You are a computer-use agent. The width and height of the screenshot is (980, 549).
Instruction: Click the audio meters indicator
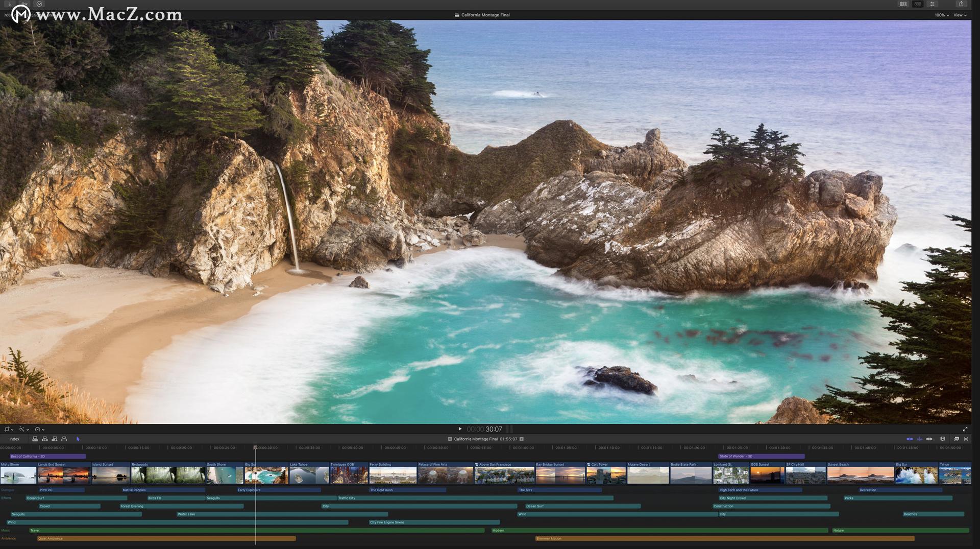(x=509, y=429)
